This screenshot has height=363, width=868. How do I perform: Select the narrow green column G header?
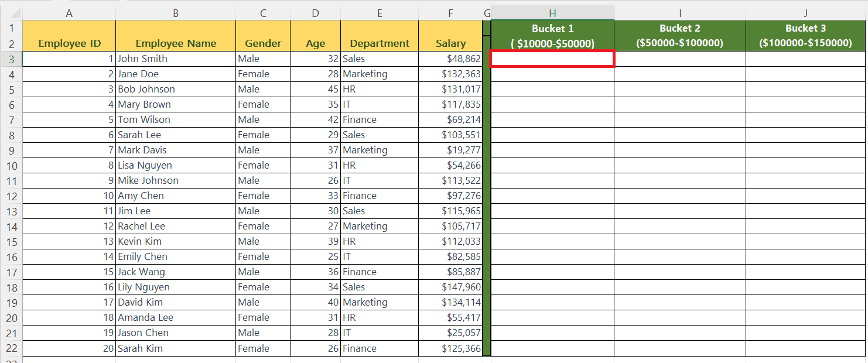486,12
